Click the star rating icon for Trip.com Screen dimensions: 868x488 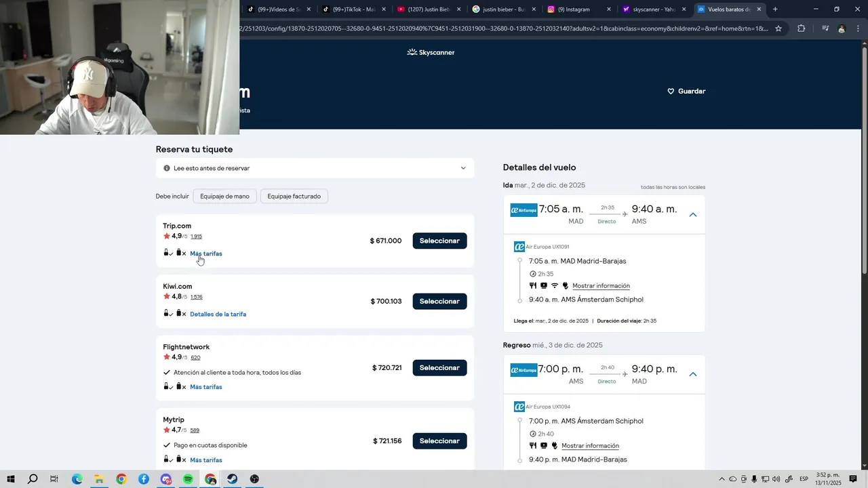tap(167, 236)
